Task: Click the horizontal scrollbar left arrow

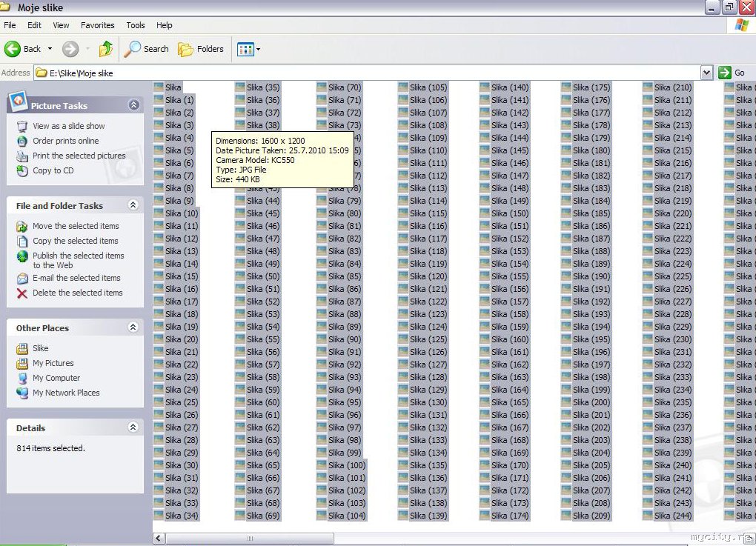Action: coord(159,538)
